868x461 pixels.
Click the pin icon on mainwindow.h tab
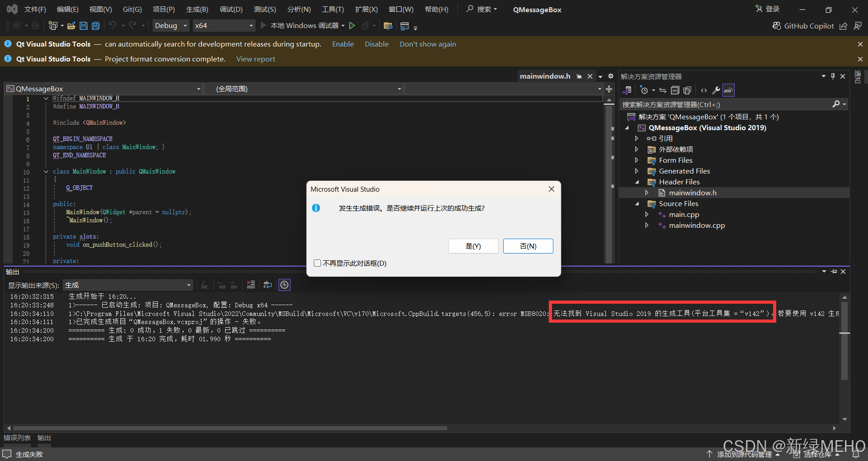tap(579, 76)
